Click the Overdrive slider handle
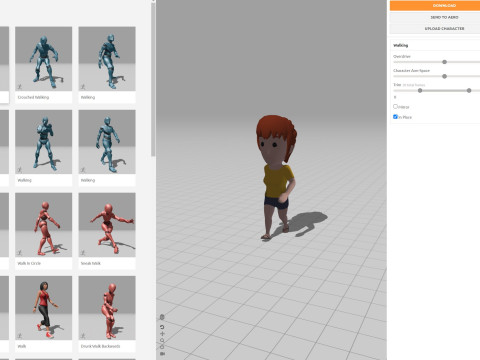Screen dimensions: 480x360 click(444, 62)
